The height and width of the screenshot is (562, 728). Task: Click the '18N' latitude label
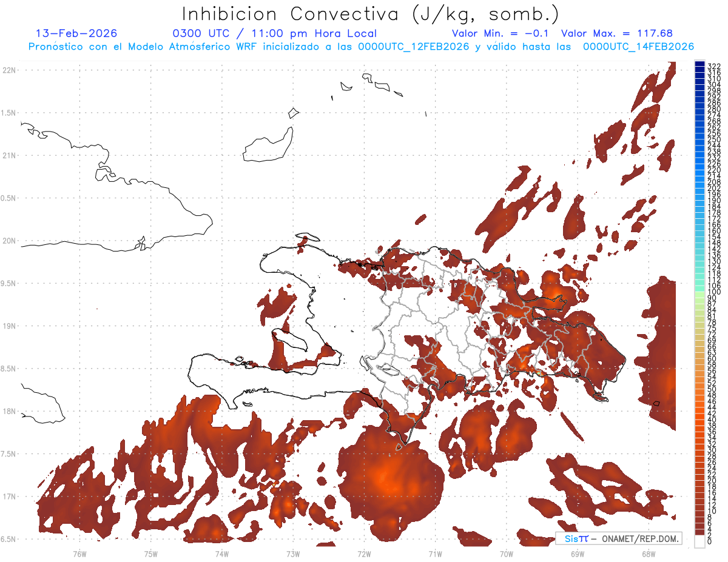[x=9, y=412]
